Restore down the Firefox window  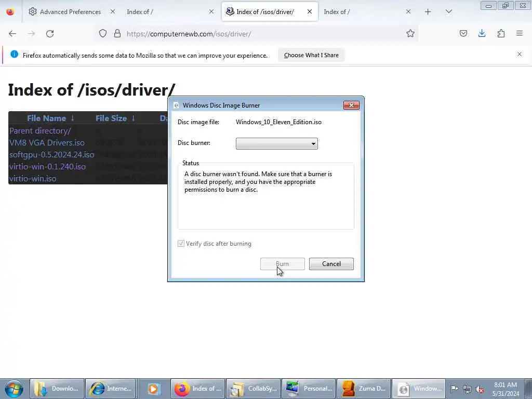click(506, 5)
